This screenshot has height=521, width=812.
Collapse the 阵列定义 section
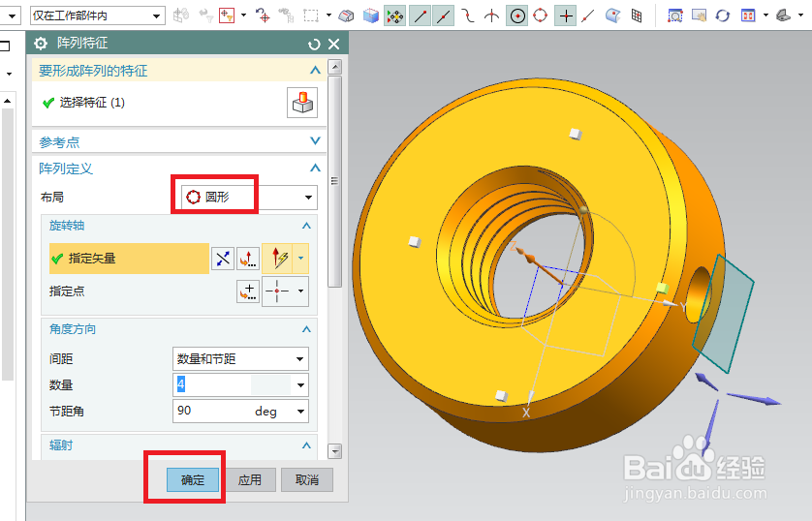pos(315,169)
